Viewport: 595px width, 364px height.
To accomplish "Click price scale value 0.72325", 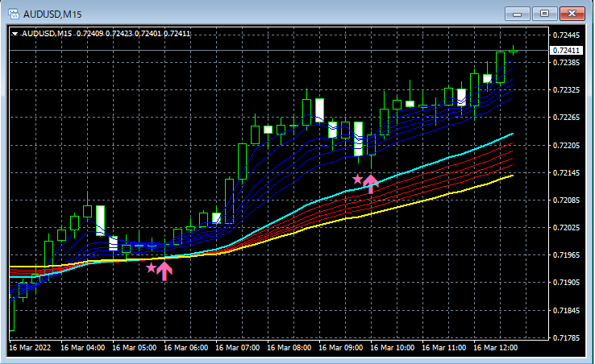I will coord(566,90).
